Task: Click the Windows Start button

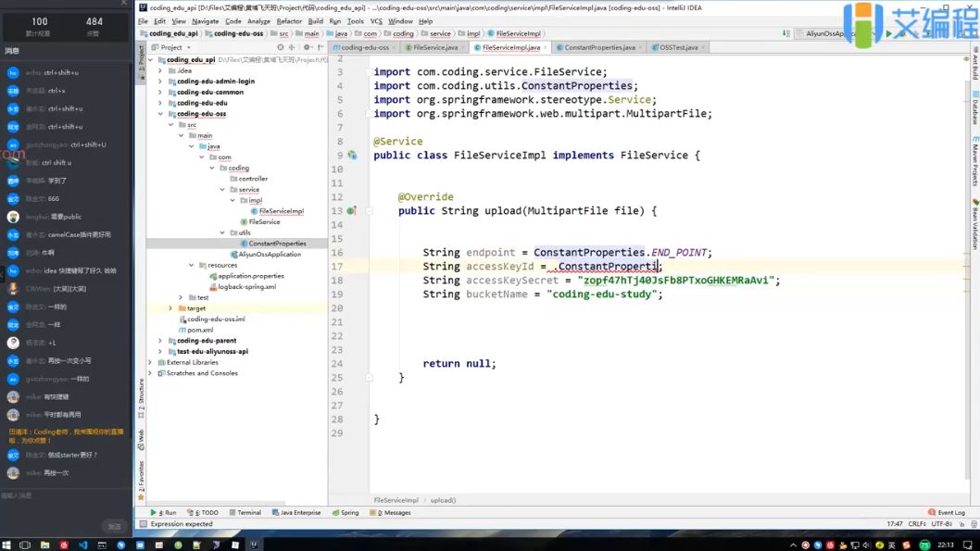Action: click(6, 545)
